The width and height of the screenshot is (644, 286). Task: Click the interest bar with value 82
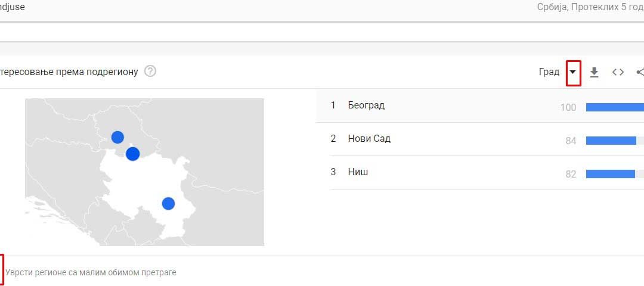click(610, 174)
